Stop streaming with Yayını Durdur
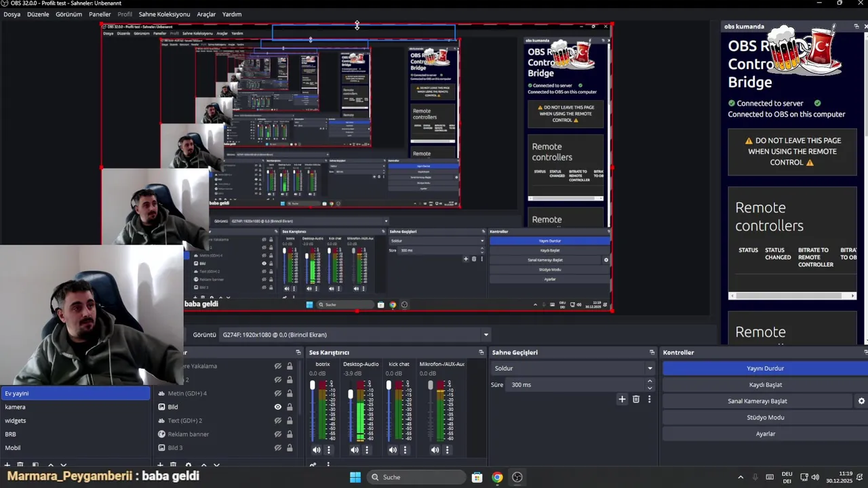Viewport: 868px width, 488px height. (x=765, y=368)
